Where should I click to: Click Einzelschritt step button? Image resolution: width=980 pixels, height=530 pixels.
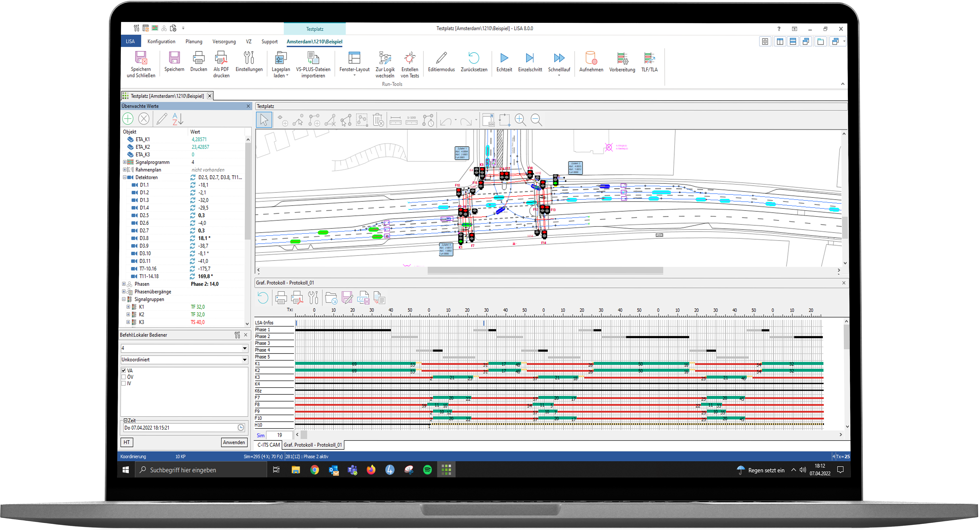click(x=530, y=58)
